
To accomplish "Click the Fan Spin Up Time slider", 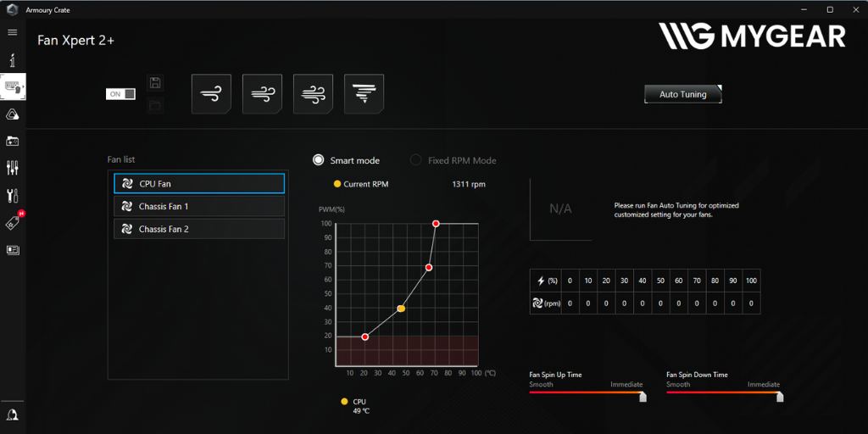I will click(586, 393).
